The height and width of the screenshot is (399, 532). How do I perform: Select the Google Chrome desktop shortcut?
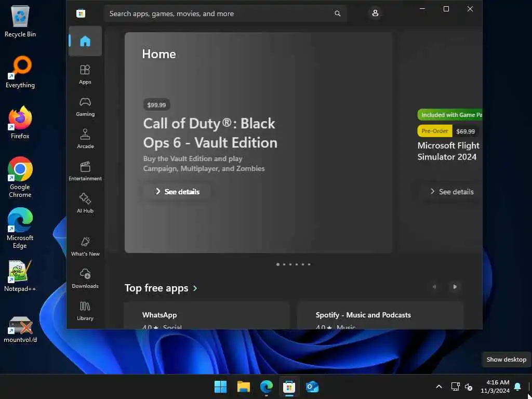click(x=20, y=178)
